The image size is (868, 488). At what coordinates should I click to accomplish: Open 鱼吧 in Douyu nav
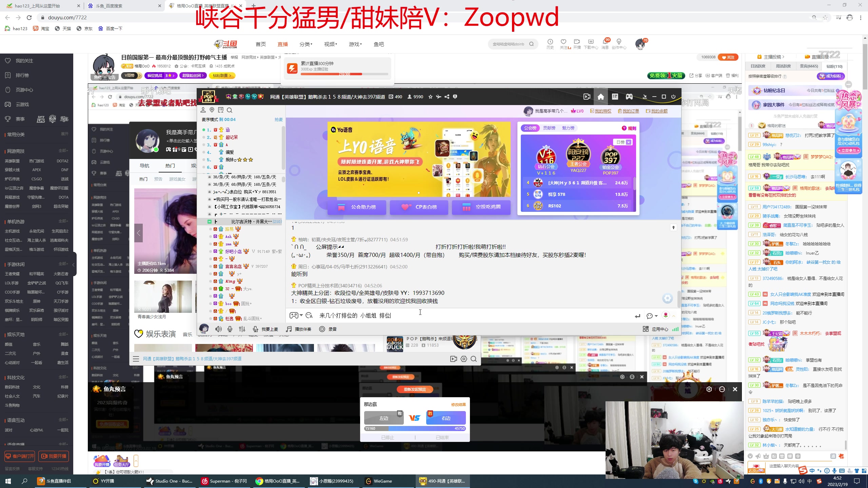tap(379, 44)
